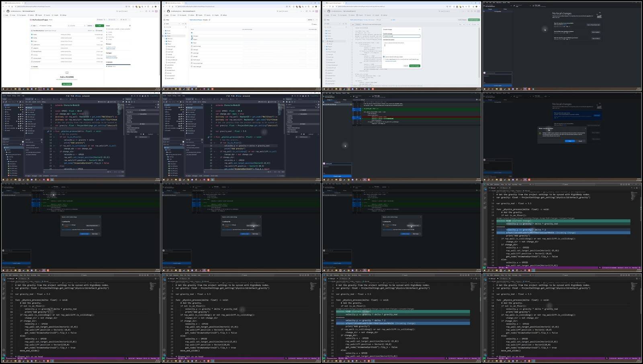The height and width of the screenshot is (364, 643).
Task: Select 'Commit directly to the main branch' radio
Action: click(384, 57)
